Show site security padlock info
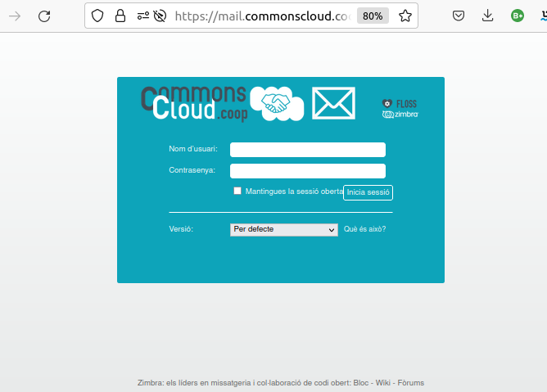The height and width of the screenshot is (392, 547). (120, 16)
